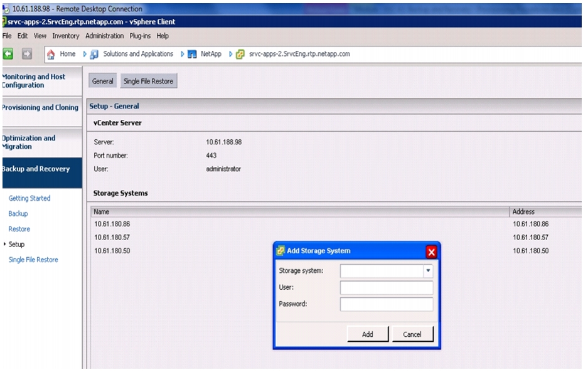Open the Plug-ins menu
The height and width of the screenshot is (392, 583).
pos(140,36)
